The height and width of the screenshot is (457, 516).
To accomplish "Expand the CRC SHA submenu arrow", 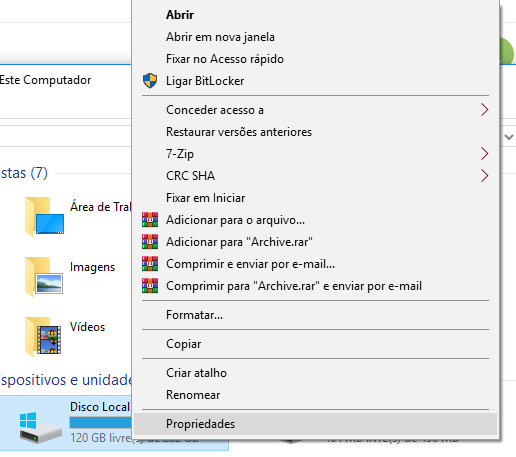I will click(x=485, y=176).
